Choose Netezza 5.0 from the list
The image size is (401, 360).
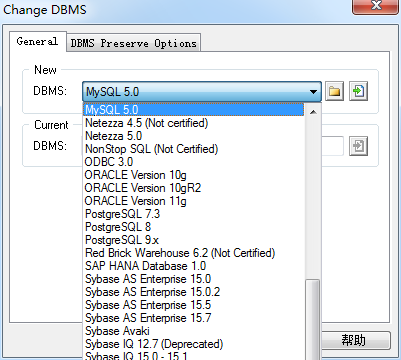pos(193,136)
